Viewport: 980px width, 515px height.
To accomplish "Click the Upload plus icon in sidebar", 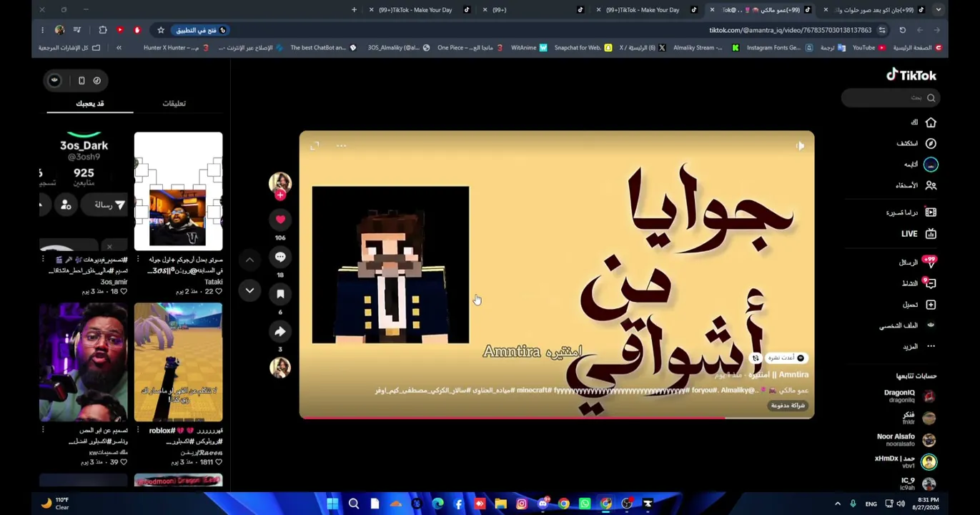I will pos(931,305).
